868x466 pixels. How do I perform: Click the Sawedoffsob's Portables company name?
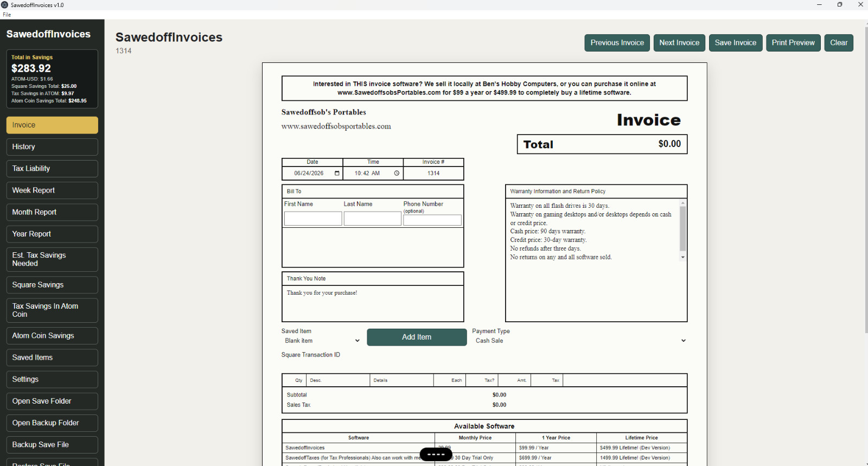point(324,112)
